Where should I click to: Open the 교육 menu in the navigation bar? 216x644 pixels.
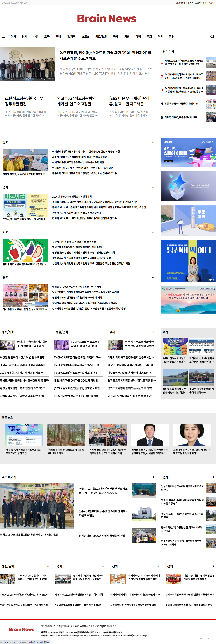pyautogui.click(x=47, y=36)
